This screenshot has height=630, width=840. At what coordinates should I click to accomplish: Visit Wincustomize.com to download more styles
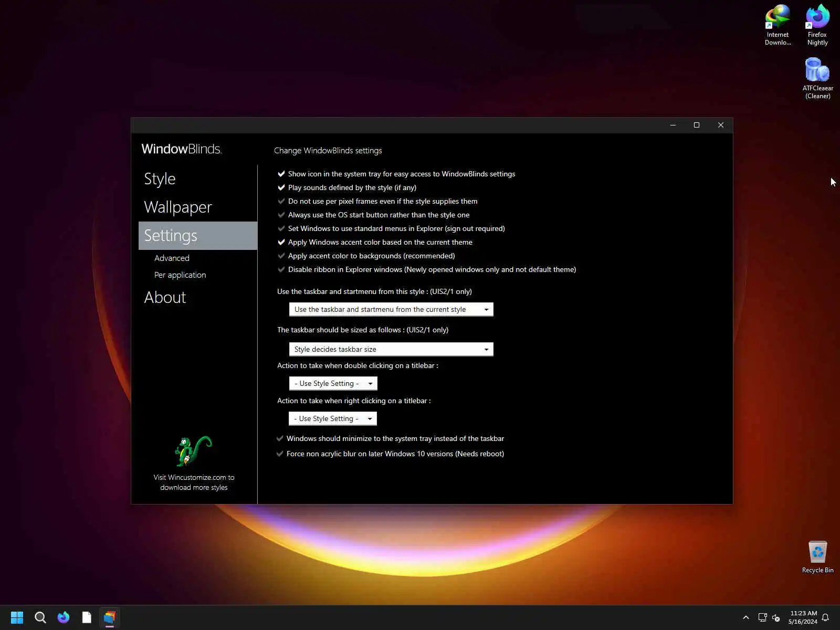[194, 482]
